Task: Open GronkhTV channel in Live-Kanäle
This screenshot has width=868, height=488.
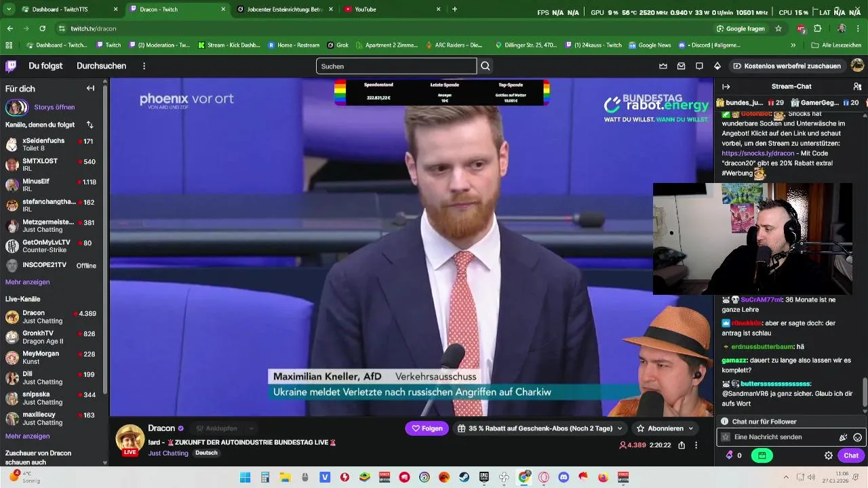Action: pyautogui.click(x=52, y=337)
